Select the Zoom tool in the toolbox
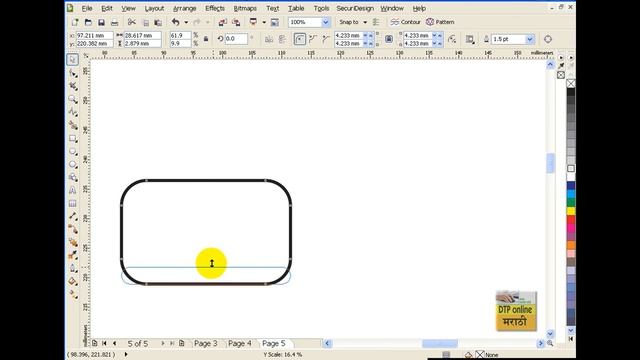Image resolution: width=640 pixels, height=360 pixels. tap(73, 99)
